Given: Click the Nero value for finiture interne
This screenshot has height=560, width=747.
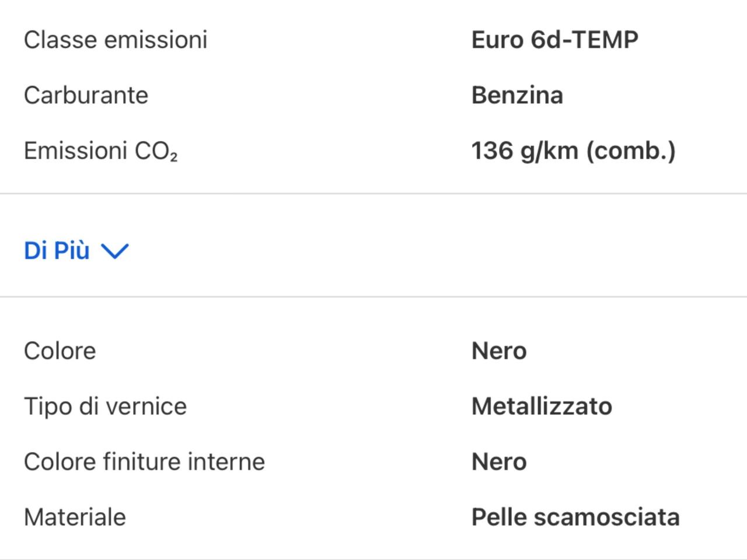Looking at the screenshot, I should pyautogui.click(x=499, y=461).
